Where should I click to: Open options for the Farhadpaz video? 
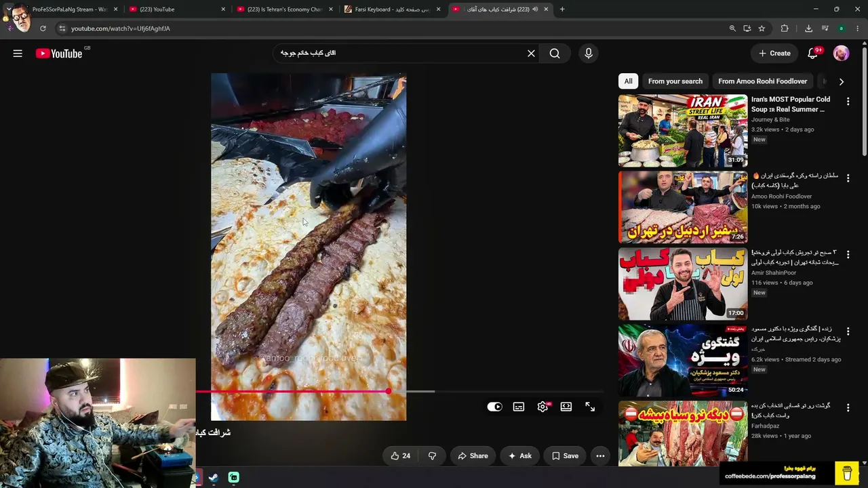[848, 408]
